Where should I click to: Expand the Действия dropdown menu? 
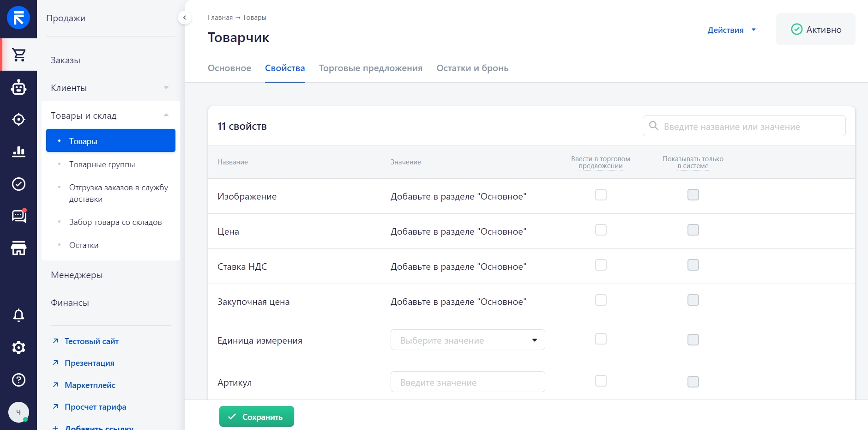731,30
